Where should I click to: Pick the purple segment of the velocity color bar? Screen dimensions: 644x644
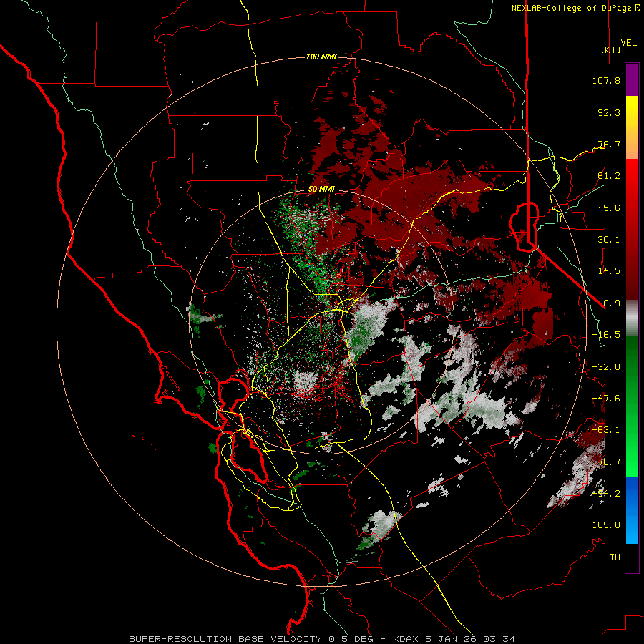(x=632, y=79)
